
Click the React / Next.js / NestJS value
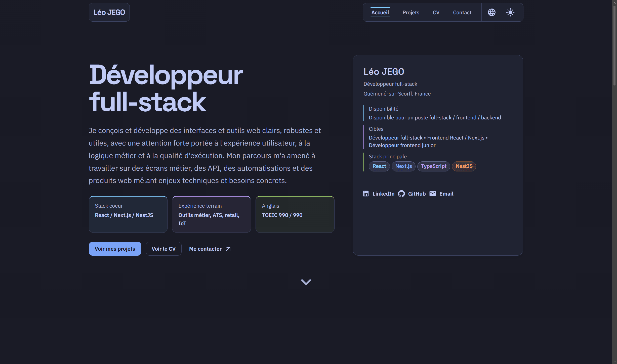coord(124,215)
